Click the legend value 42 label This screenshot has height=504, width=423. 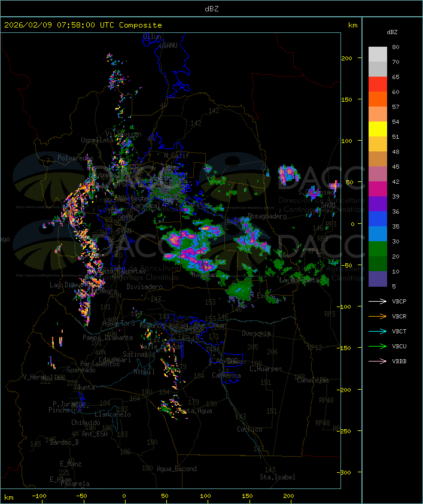[x=395, y=181]
